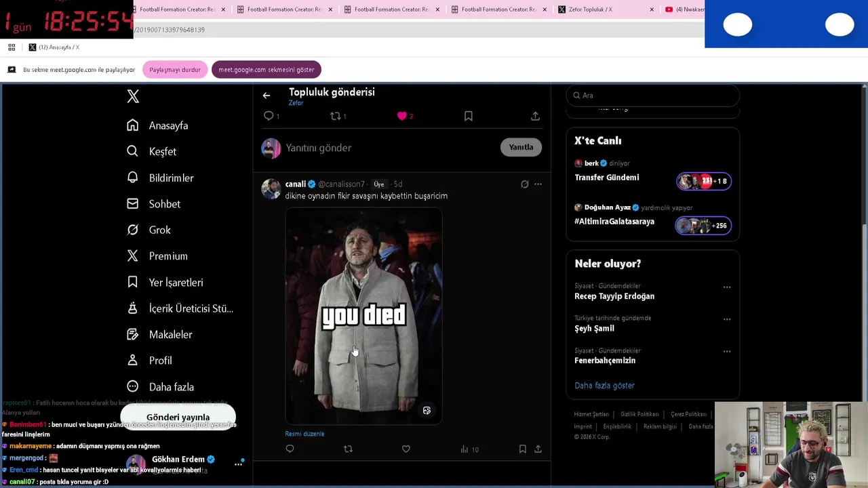Screen dimensions: 868x488
Task: Click the Daha fazla göster link
Action: tap(604, 386)
